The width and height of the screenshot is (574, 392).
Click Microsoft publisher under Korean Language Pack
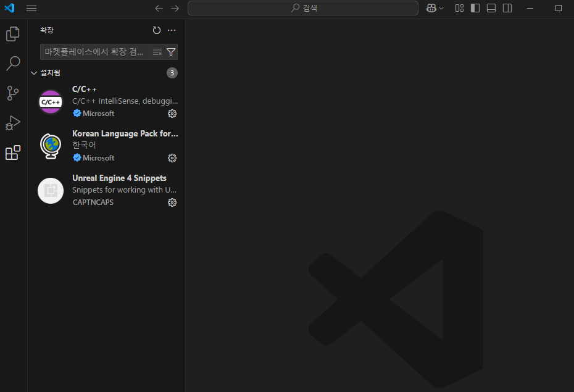point(99,158)
